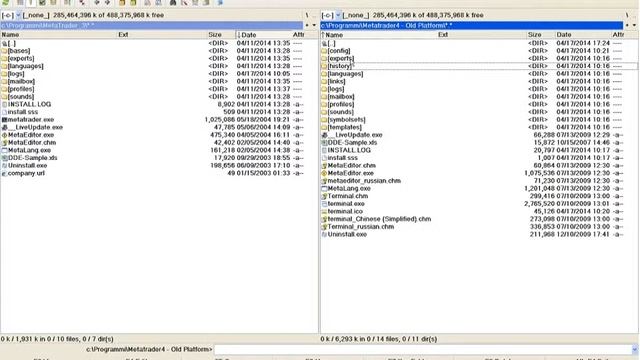The width and height of the screenshot is (640, 360).
Task: Sort the right panel by Name column
Action: click(x=378, y=35)
